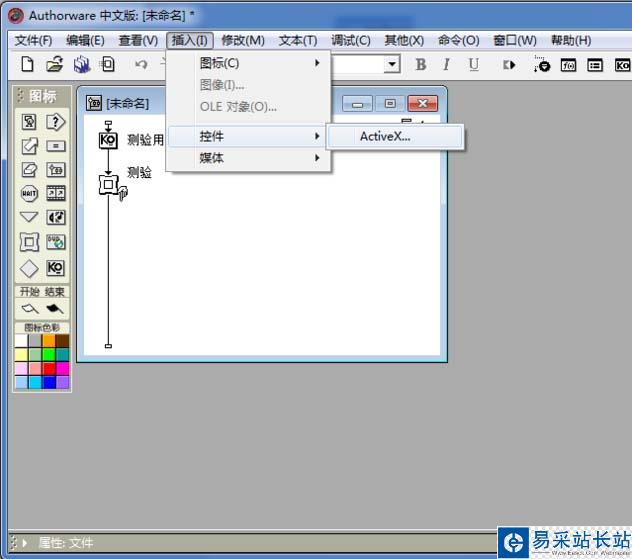Open the 命令(O) menu
632x559 pixels.
pyautogui.click(x=459, y=41)
